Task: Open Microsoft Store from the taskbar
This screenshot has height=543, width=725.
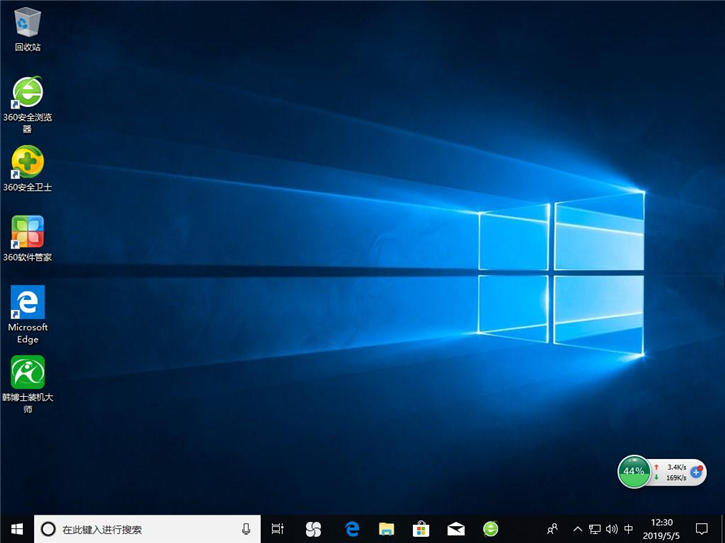Action: point(421,529)
